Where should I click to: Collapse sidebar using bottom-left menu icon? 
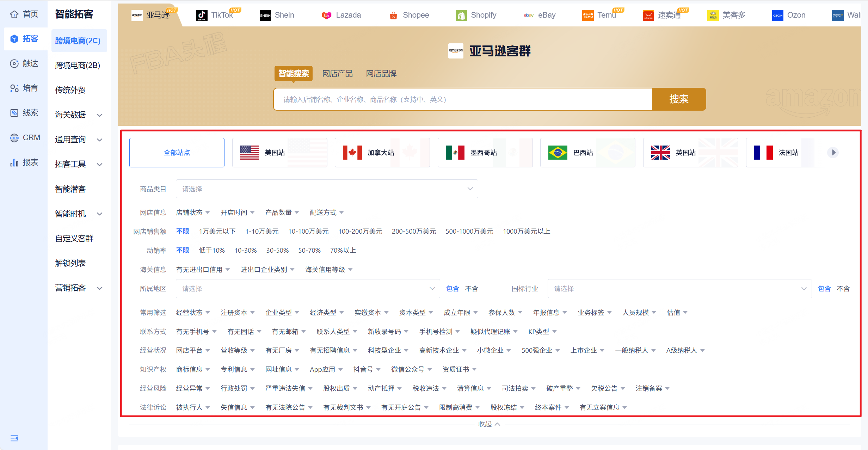click(14, 438)
